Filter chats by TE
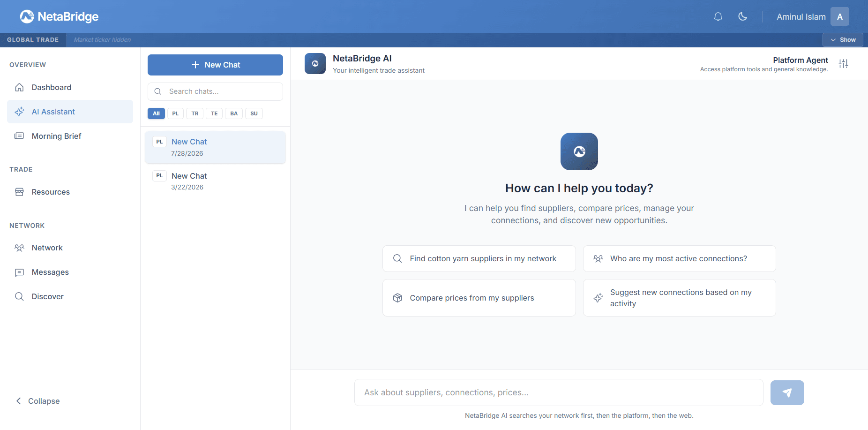Viewport: 868px width, 430px height. (214, 113)
